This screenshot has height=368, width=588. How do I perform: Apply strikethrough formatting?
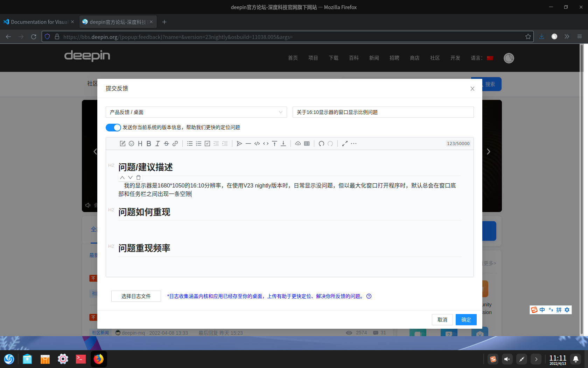(166, 144)
